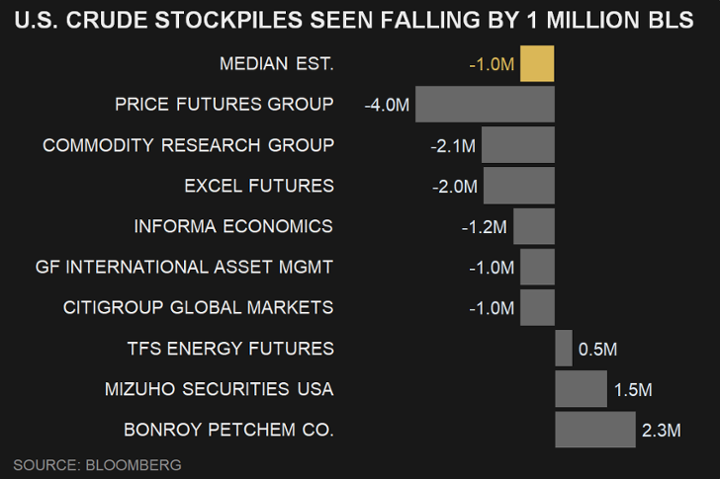Click the Source: Bloomberg footer text
Viewport: 720px width, 479px height.
(x=97, y=465)
